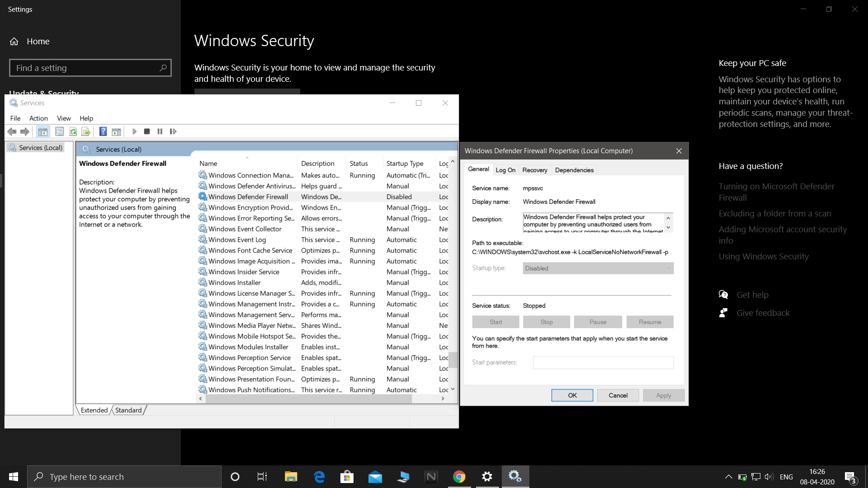This screenshot has width=868, height=488.
Task: Open Cortana circle on the taskbar
Action: (235, 477)
